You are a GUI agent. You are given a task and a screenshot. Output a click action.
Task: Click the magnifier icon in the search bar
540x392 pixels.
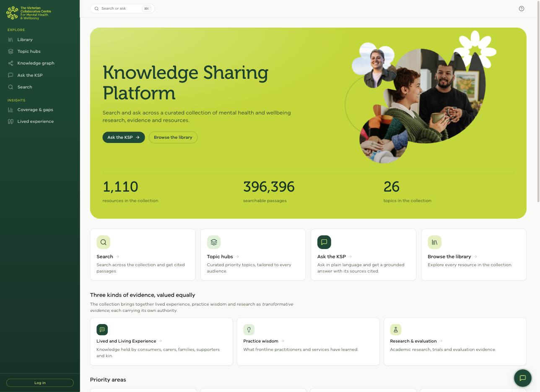click(96, 8)
